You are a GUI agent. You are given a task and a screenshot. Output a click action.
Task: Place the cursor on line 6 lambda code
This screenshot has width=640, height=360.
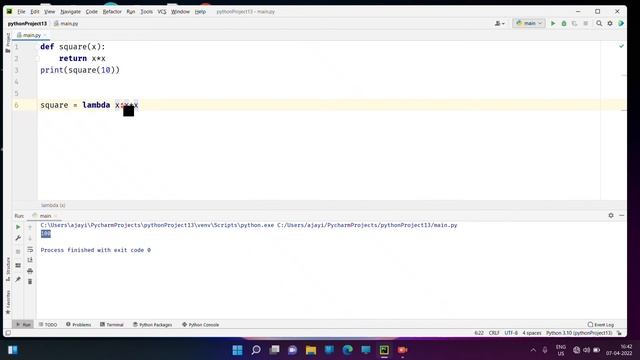pyautogui.click(x=89, y=105)
